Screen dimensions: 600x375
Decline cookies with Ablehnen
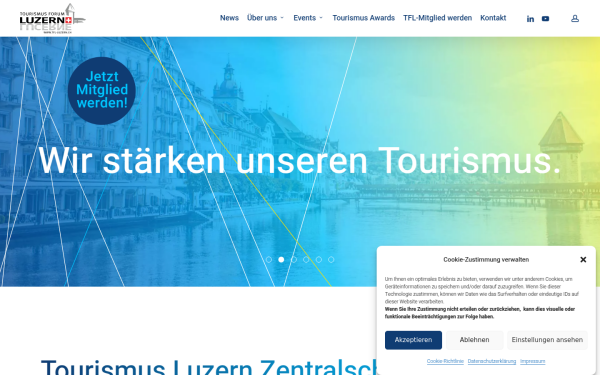pos(474,340)
